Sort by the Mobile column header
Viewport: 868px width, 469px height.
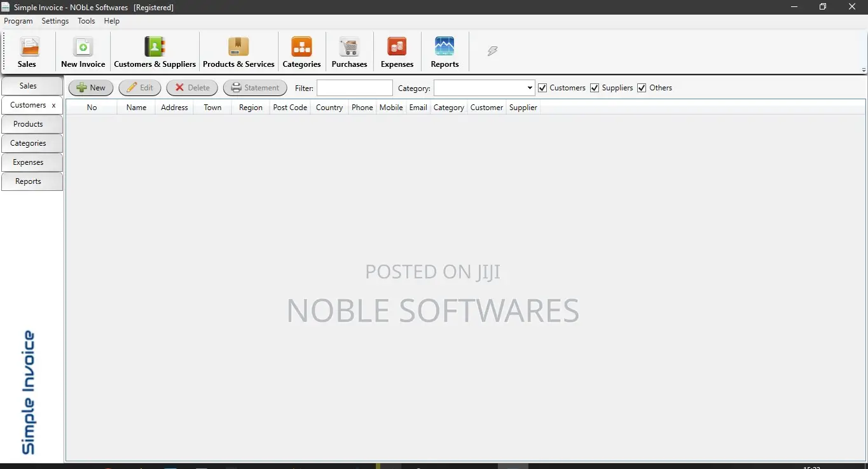[x=391, y=108]
